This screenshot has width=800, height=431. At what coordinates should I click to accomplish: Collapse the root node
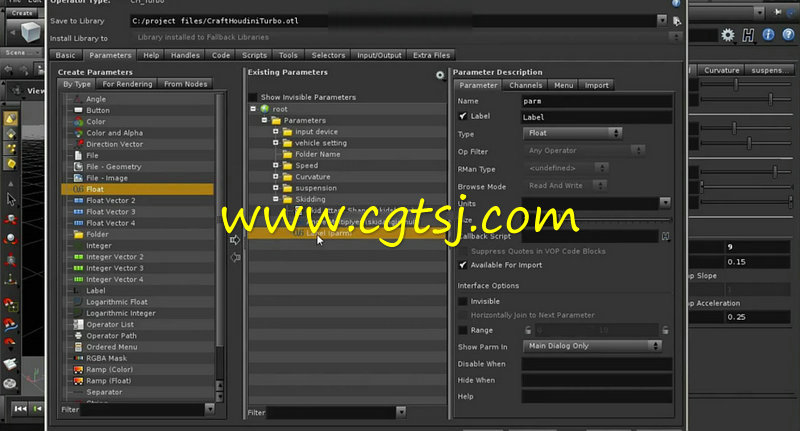point(253,109)
